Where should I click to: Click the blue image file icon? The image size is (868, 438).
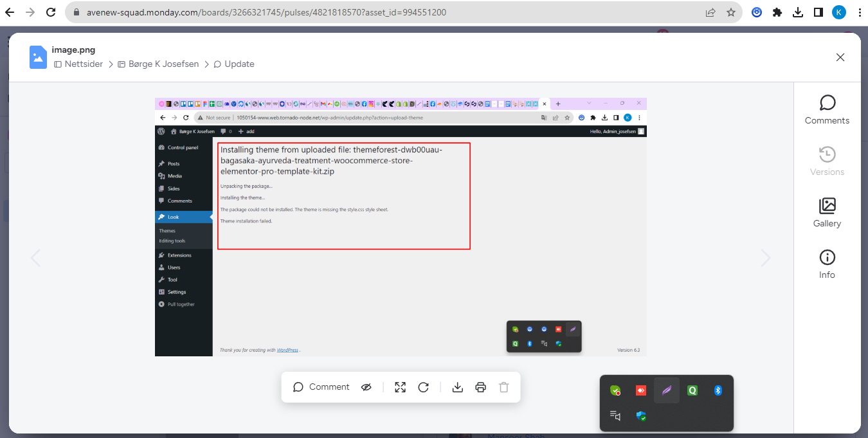point(39,57)
